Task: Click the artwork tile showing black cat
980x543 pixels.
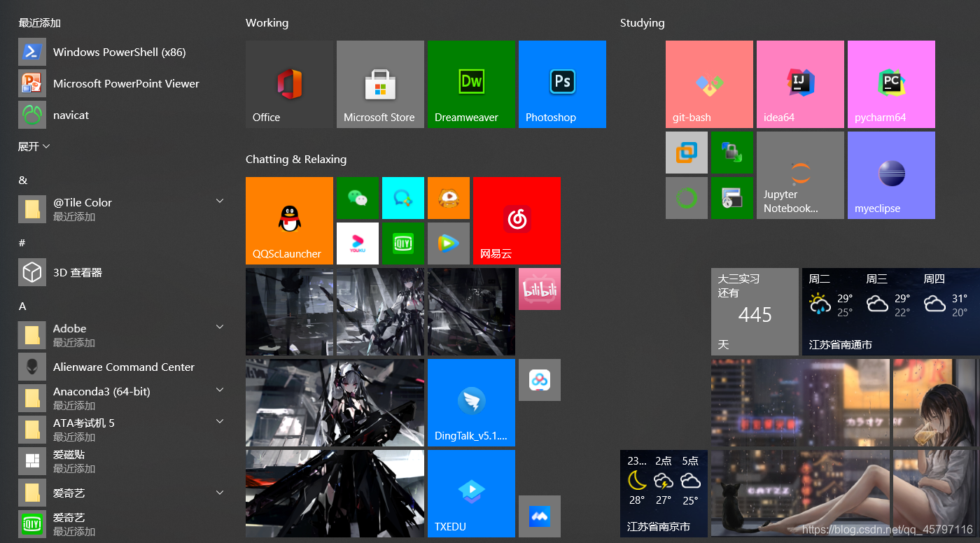Action: click(x=800, y=493)
